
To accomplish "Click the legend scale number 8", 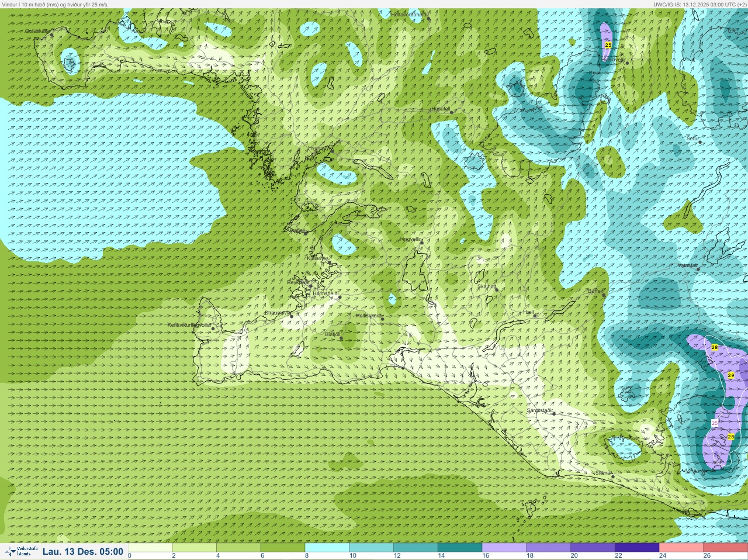I will [x=307, y=556].
